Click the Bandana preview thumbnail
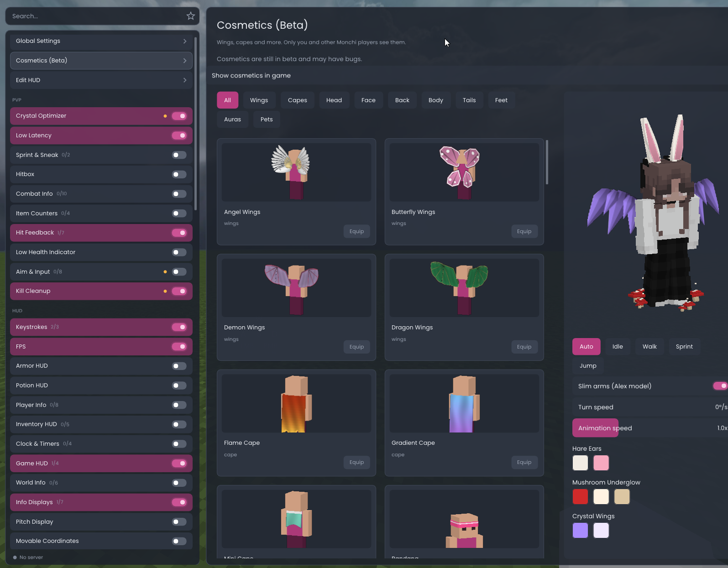The image size is (728, 568). (x=464, y=519)
